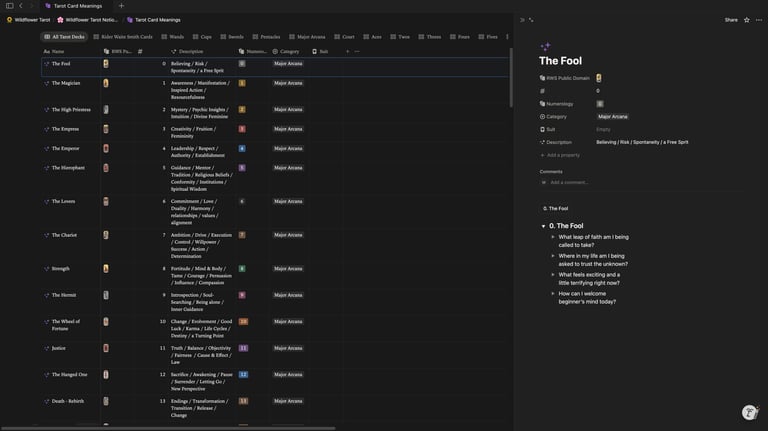Open The Empress row
Viewport: 768px width, 431px height.
(65, 129)
